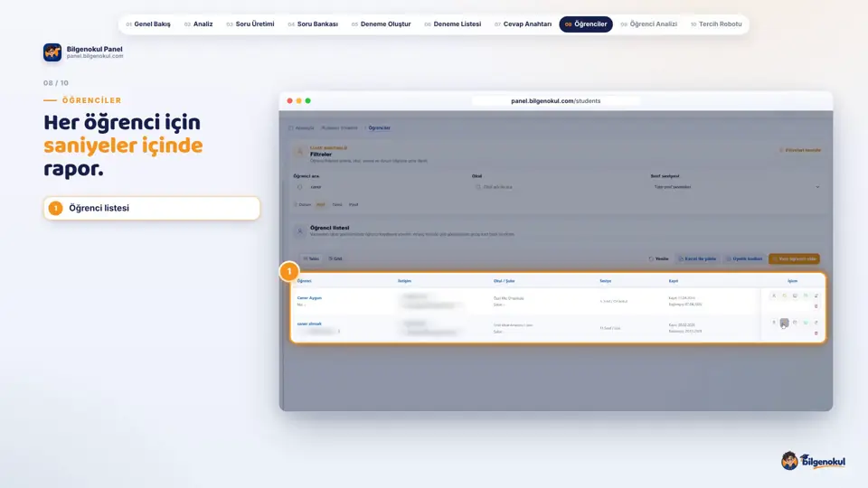Select the Aktif status filter chip
The width and height of the screenshot is (868, 488).
coord(320,205)
